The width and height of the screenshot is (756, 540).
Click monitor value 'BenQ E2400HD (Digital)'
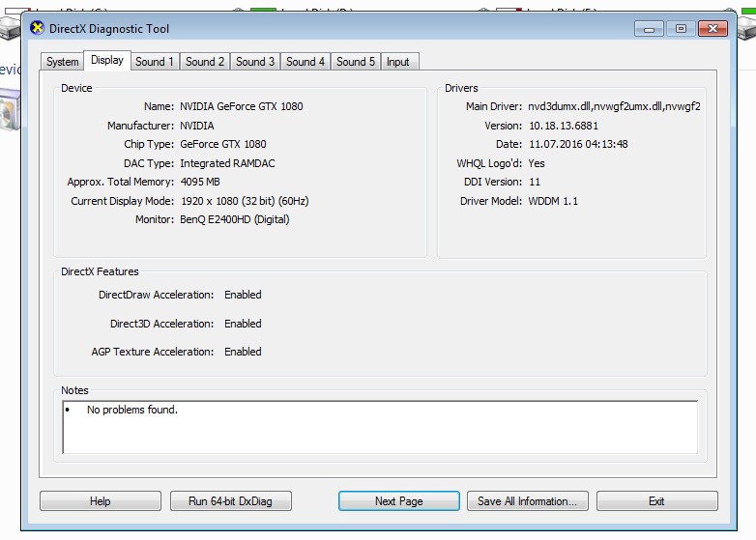[234, 219]
